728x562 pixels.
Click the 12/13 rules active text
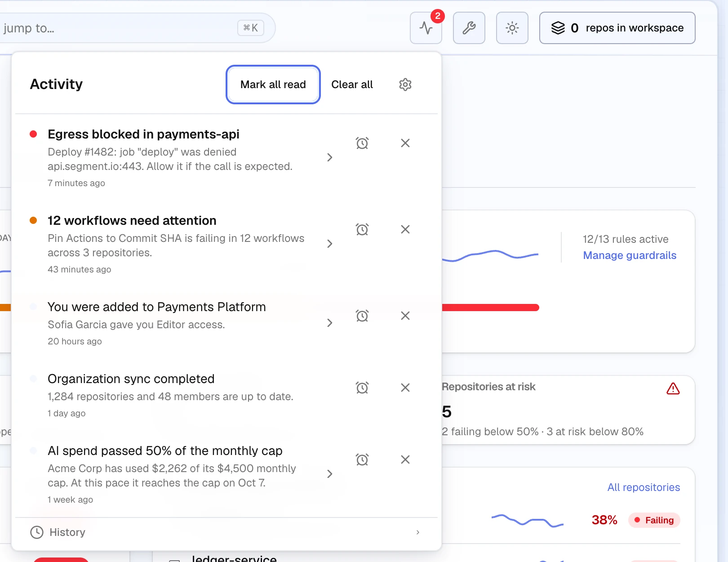click(626, 239)
